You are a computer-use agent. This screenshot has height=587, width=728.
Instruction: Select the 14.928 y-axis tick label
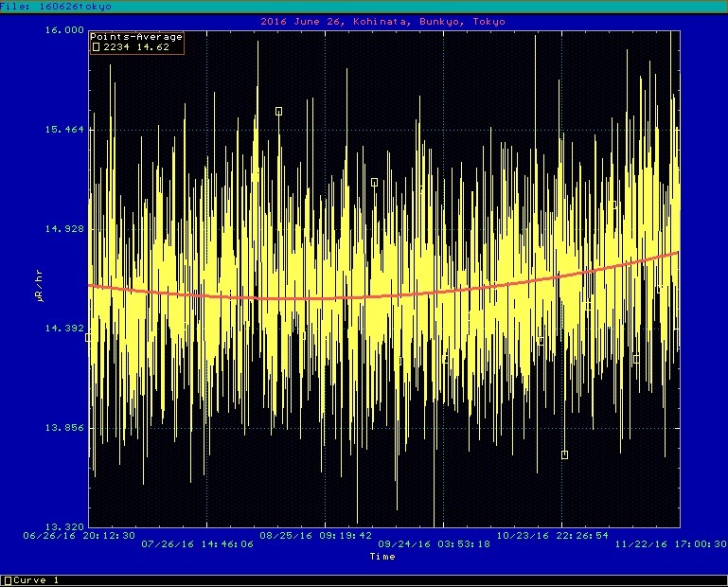point(64,229)
